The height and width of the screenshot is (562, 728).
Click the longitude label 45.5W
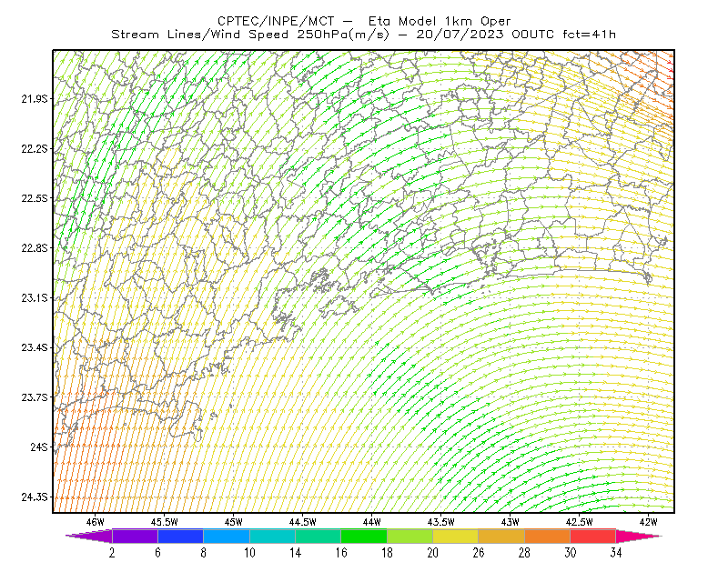pos(165,522)
